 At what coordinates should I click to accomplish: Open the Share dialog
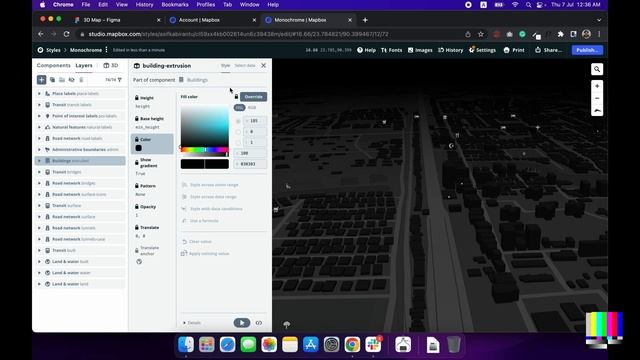point(549,50)
